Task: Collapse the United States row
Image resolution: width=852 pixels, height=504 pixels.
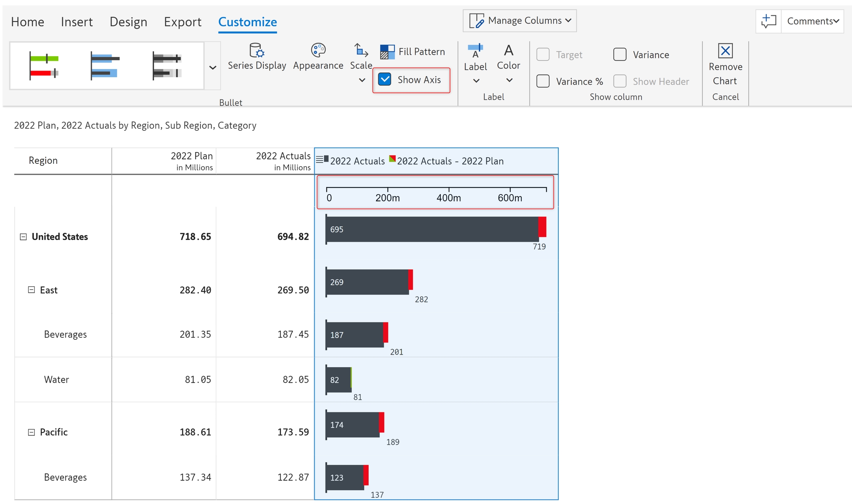Action: (23, 237)
